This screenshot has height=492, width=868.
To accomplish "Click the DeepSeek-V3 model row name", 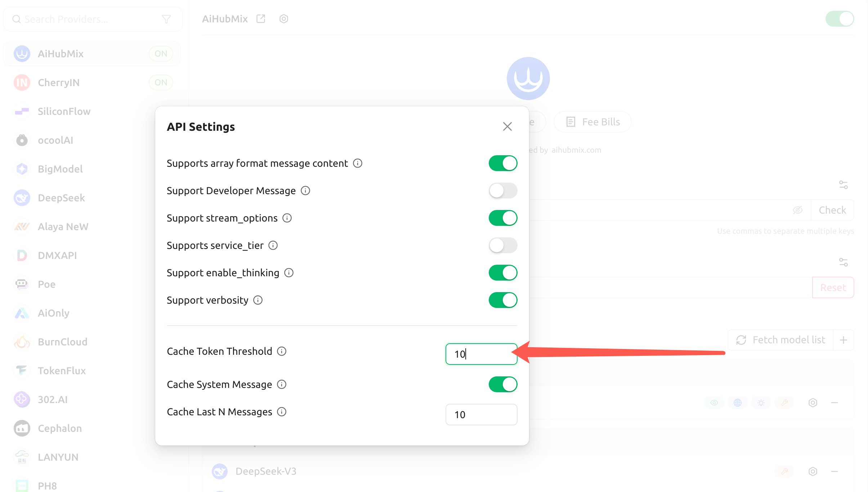I will point(266,471).
